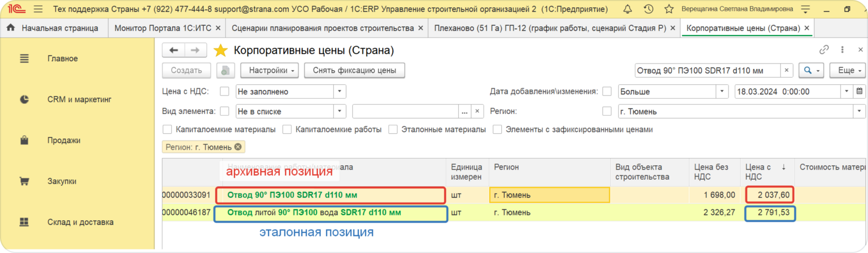Open the notifications bell icon
The width and height of the screenshot is (868, 253).
coord(627,9)
